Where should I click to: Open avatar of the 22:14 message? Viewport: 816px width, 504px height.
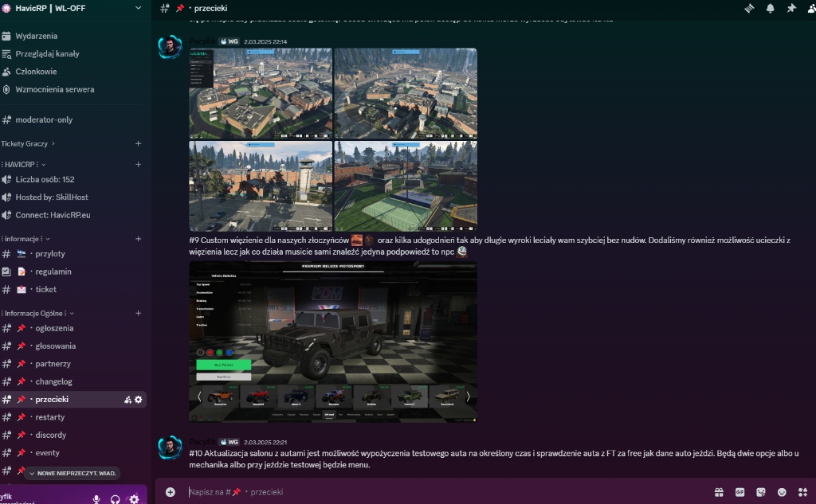click(171, 47)
